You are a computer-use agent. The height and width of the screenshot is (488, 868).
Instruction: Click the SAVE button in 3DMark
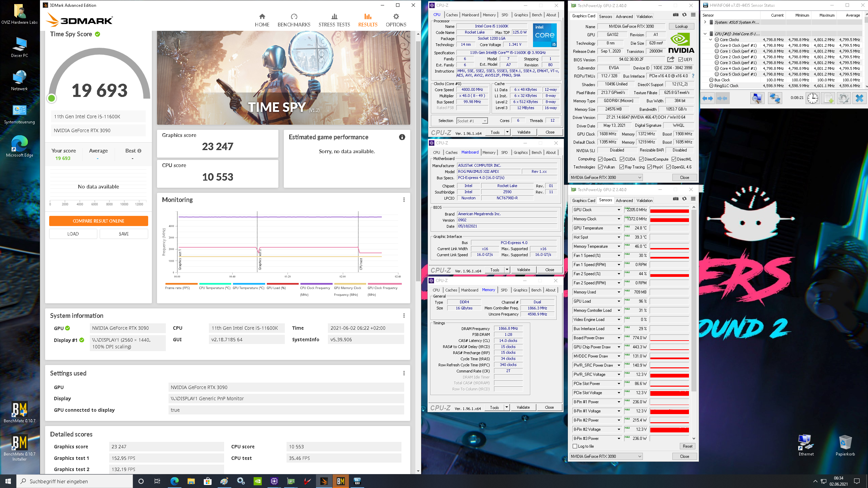124,234
